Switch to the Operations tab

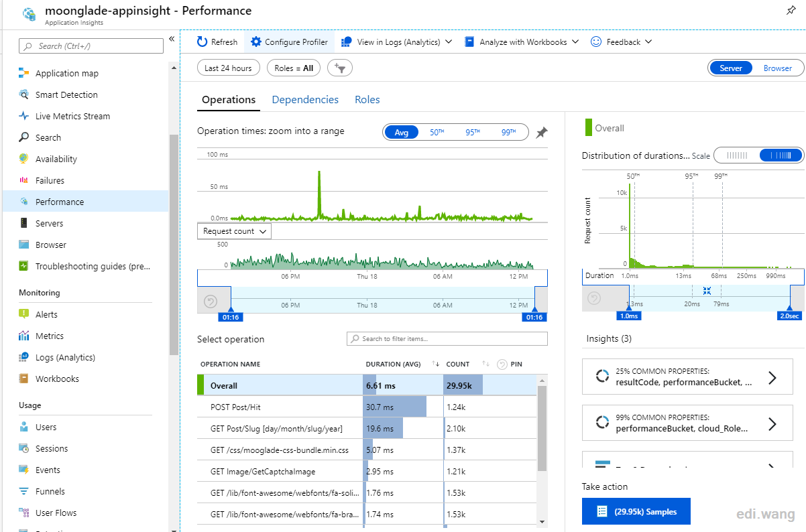(229, 100)
